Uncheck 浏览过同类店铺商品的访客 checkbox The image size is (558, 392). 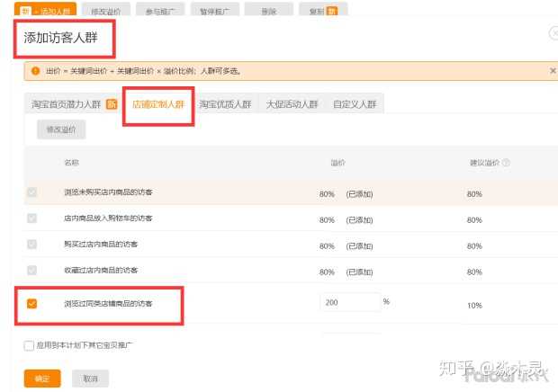31,304
